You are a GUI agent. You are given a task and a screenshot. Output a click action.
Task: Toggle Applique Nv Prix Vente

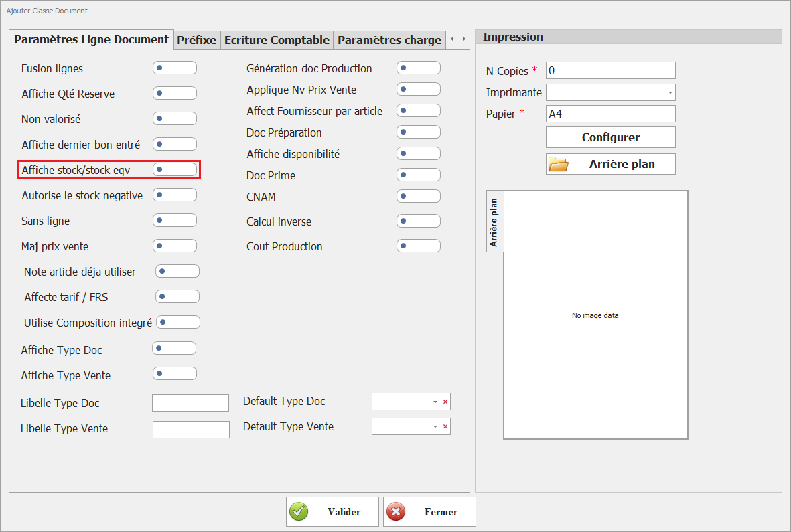point(418,89)
